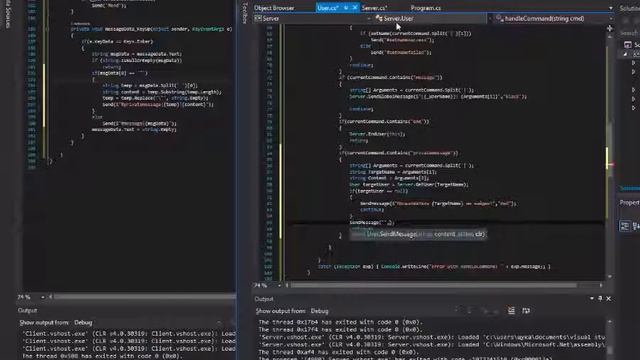640x360 pixels.
Task: Collapse the expanded project node in Solution Explorer
Action: tap(626, 54)
